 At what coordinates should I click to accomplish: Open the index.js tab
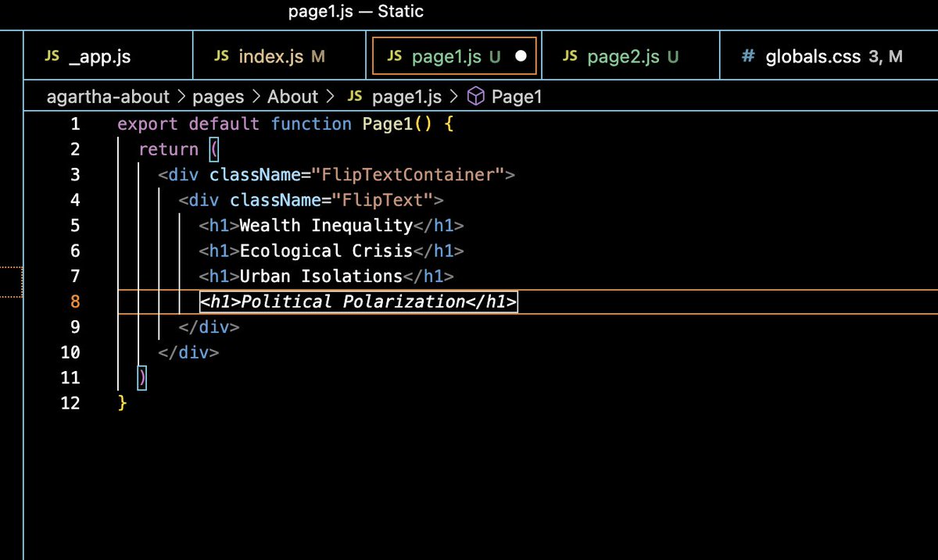coord(279,56)
